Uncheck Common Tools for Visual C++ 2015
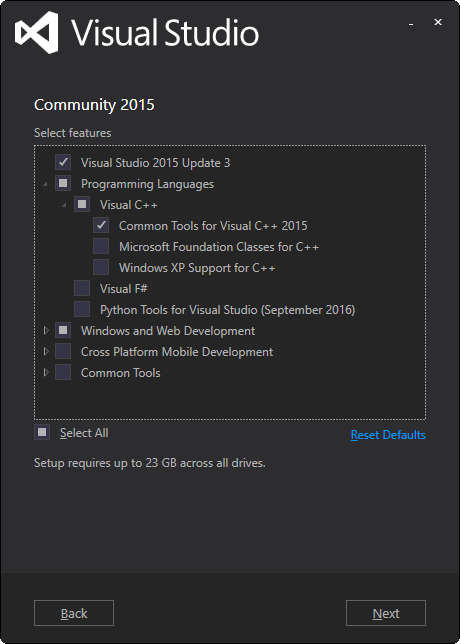460x644 pixels. point(101,225)
